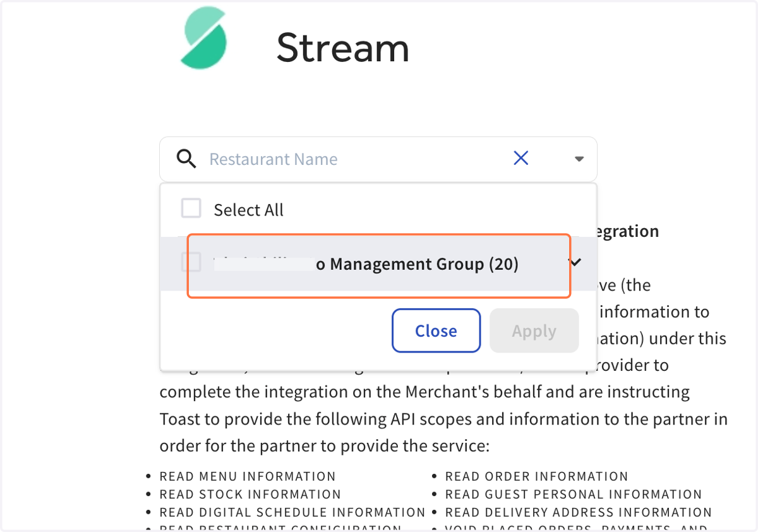Click READ DELIVERY ADDRESS INFORMATION scope
The width and height of the screenshot is (758, 532).
coord(579,512)
